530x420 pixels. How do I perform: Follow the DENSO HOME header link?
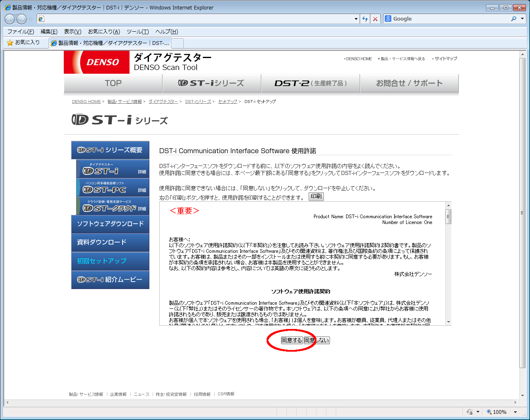(x=358, y=59)
